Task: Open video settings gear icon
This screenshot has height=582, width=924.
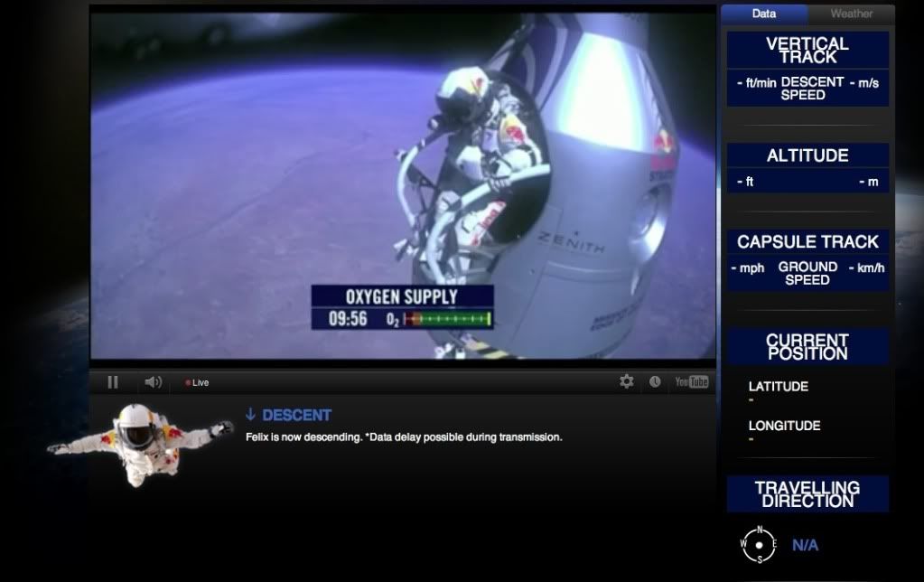Action: click(627, 381)
